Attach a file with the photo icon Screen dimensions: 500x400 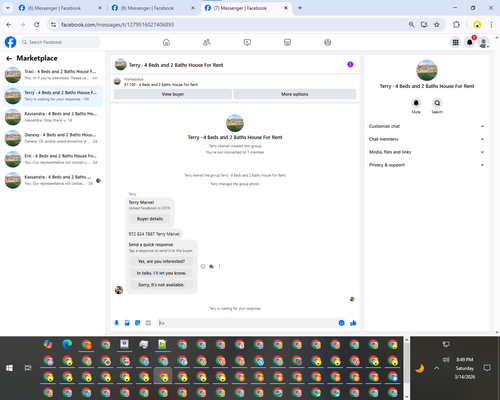(x=127, y=323)
